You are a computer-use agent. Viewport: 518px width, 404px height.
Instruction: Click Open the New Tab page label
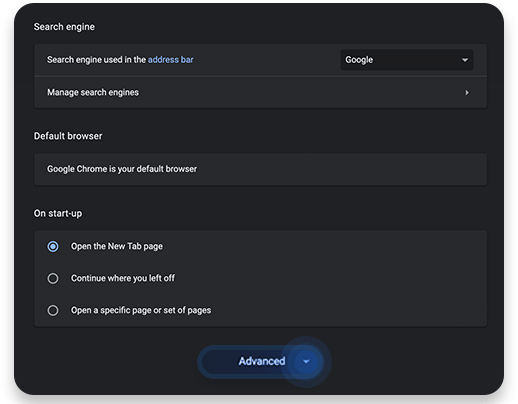pos(117,246)
